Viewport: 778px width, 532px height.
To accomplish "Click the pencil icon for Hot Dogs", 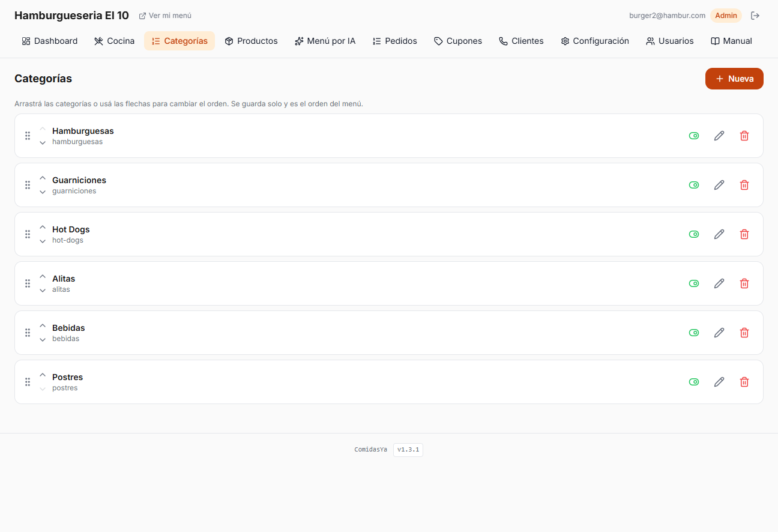I will [x=719, y=234].
